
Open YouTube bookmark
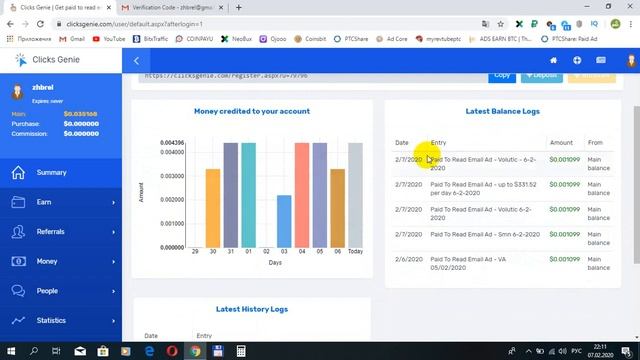pos(109,39)
